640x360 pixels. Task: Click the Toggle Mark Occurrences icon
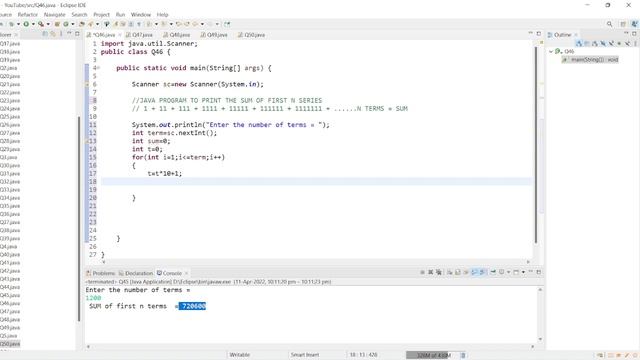point(116,24)
